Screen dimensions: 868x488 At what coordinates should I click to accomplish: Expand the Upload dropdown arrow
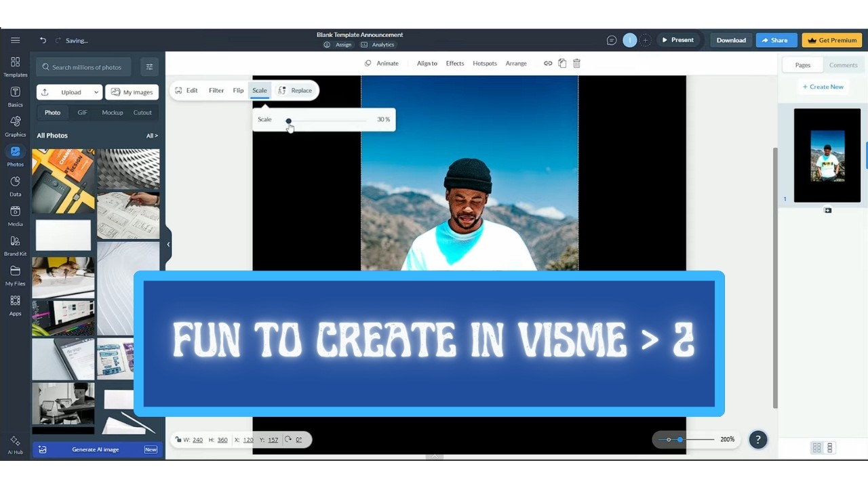[x=96, y=92]
